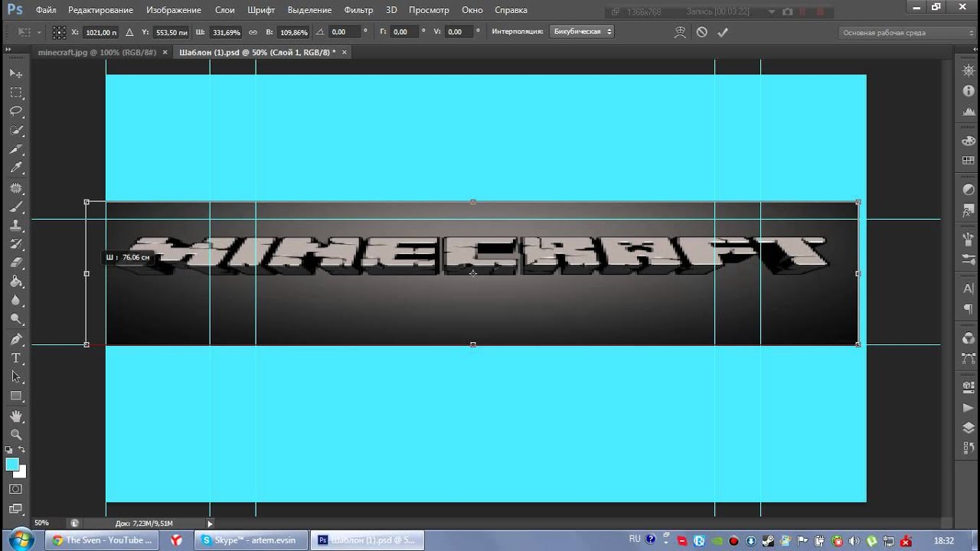Select the Eyedropper tool
Screen dimensions: 980x551
[15, 168]
